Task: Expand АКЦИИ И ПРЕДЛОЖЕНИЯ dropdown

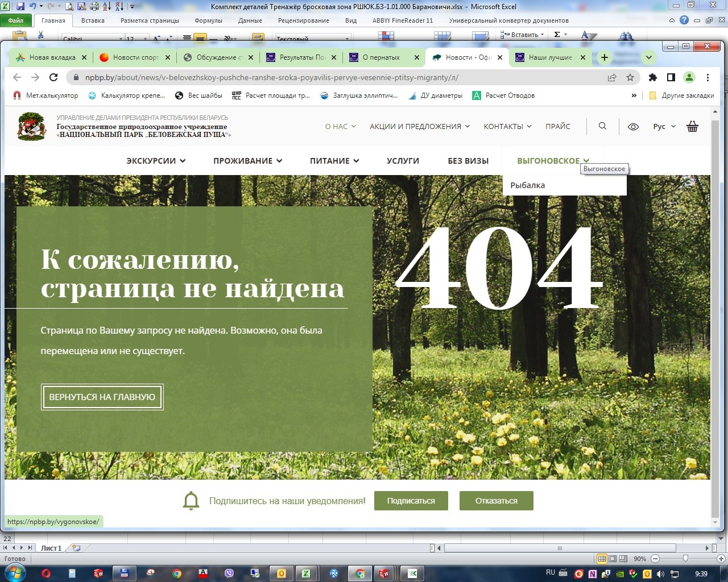Action: (420, 126)
